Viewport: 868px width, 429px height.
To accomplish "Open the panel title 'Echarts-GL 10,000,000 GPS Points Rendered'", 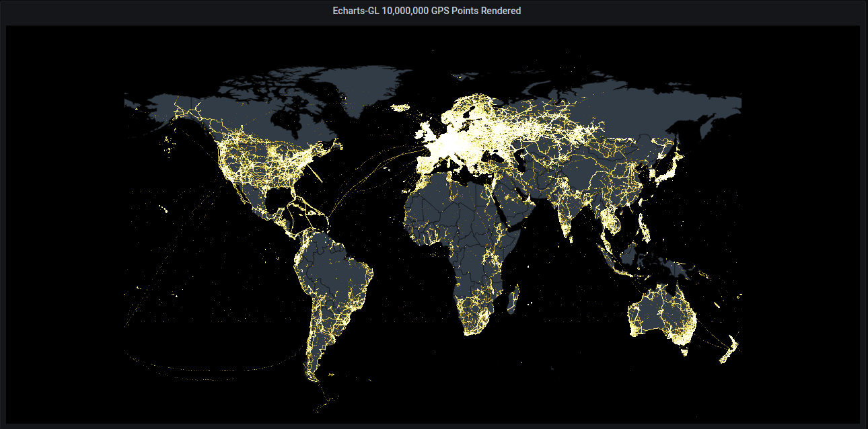I will pyautogui.click(x=427, y=11).
